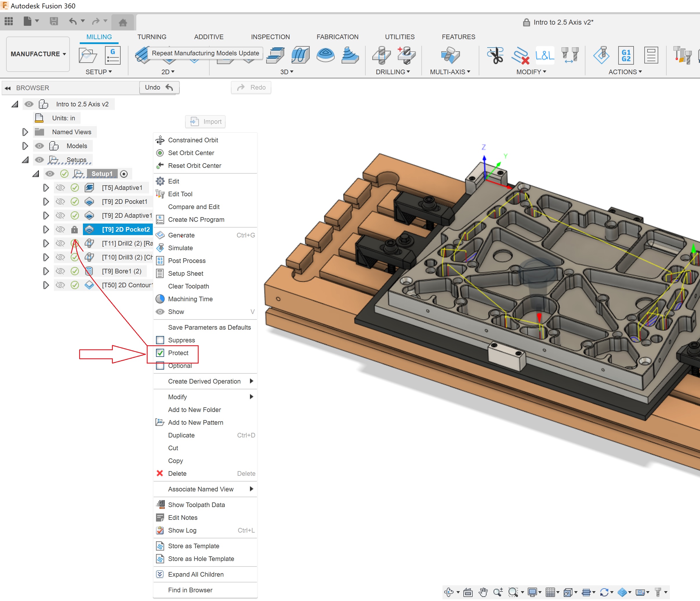
Task: Click the Post Process G1 G2 icon
Action: 625,55
